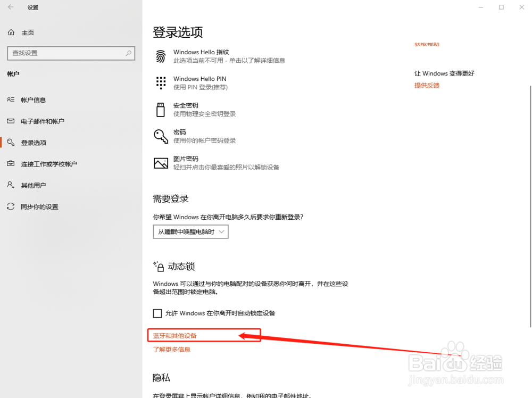This screenshot has height=398, width=532.
Task: Click the 电子邮件和帐户 envelope icon
Action: (x=11, y=121)
